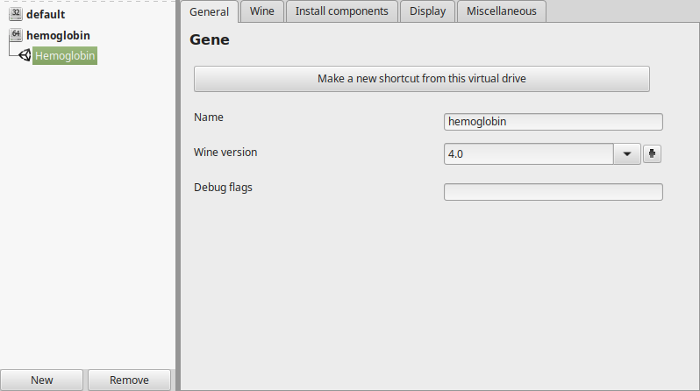The width and height of the screenshot is (700, 391).
Task: Open the Miscellaneous tab
Action: (x=501, y=11)
